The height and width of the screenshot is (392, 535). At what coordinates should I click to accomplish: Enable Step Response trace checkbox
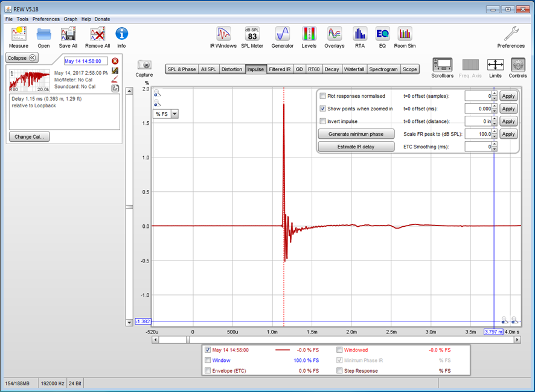pyautogui.click(x=339, y=370)
